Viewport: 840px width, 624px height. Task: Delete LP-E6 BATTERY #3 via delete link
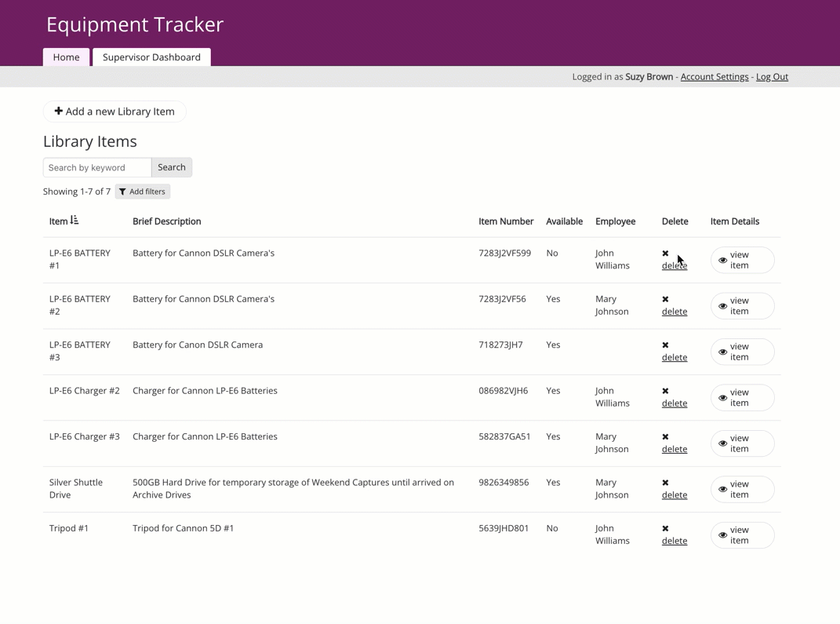click(674, 357)
